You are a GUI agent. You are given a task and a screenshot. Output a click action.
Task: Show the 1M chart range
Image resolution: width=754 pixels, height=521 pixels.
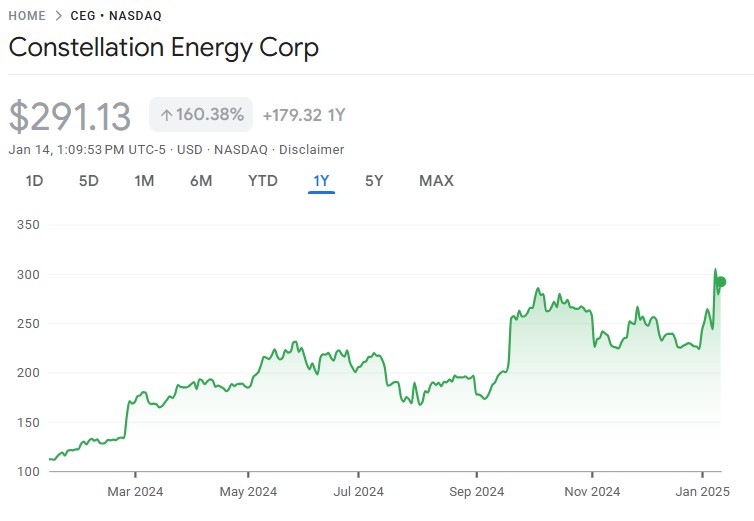point(144,181)
